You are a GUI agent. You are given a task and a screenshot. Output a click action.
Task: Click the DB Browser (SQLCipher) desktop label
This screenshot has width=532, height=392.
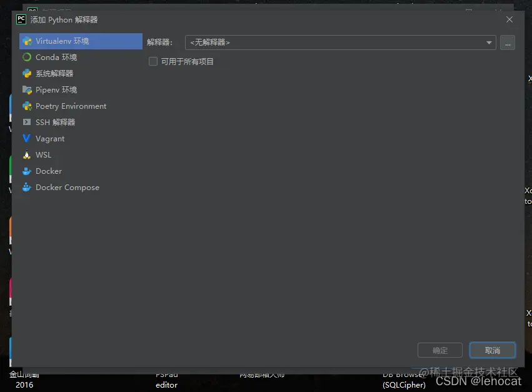pos(404,380)
